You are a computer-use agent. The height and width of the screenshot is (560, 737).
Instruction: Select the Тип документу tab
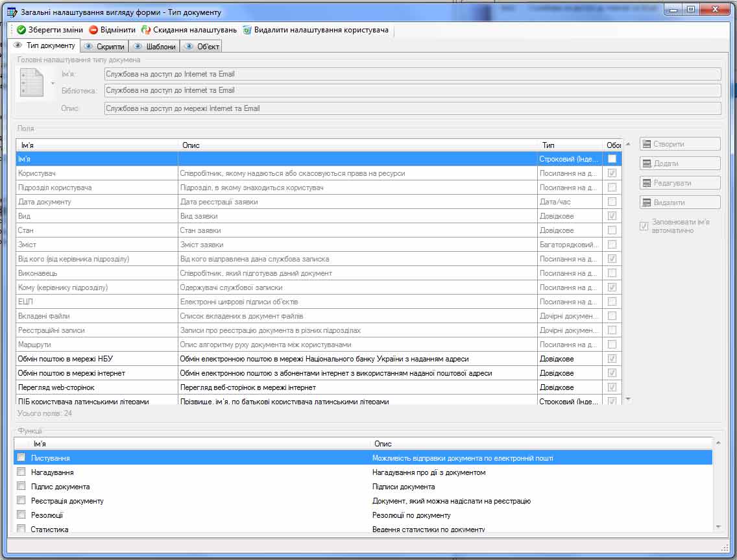(44, 45)
